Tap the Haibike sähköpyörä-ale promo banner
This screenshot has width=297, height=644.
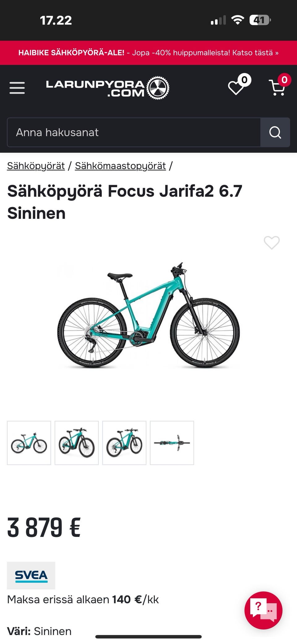(148, 53)
